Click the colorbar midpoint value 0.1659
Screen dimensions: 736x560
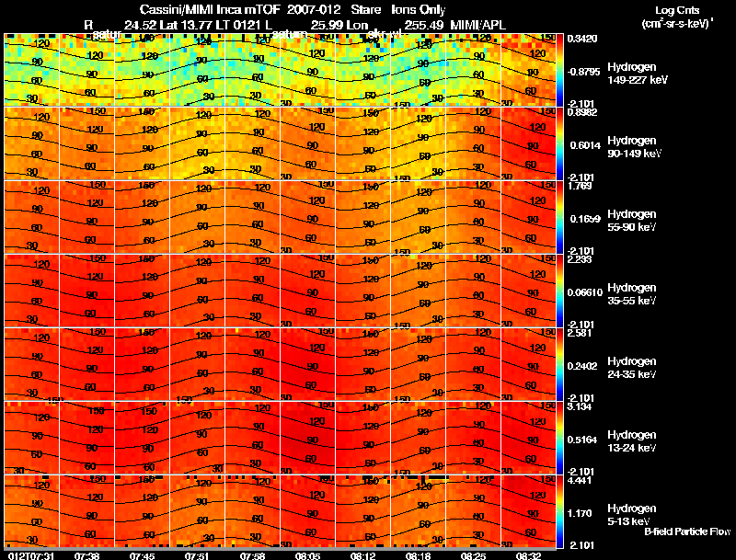[585, 219]
